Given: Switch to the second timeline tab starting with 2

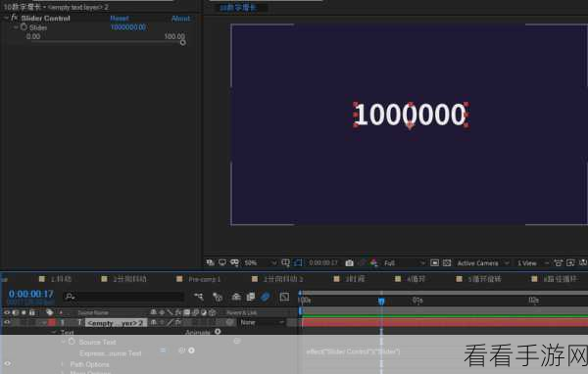Looking at the screenshot, I should tap(129, 279).
